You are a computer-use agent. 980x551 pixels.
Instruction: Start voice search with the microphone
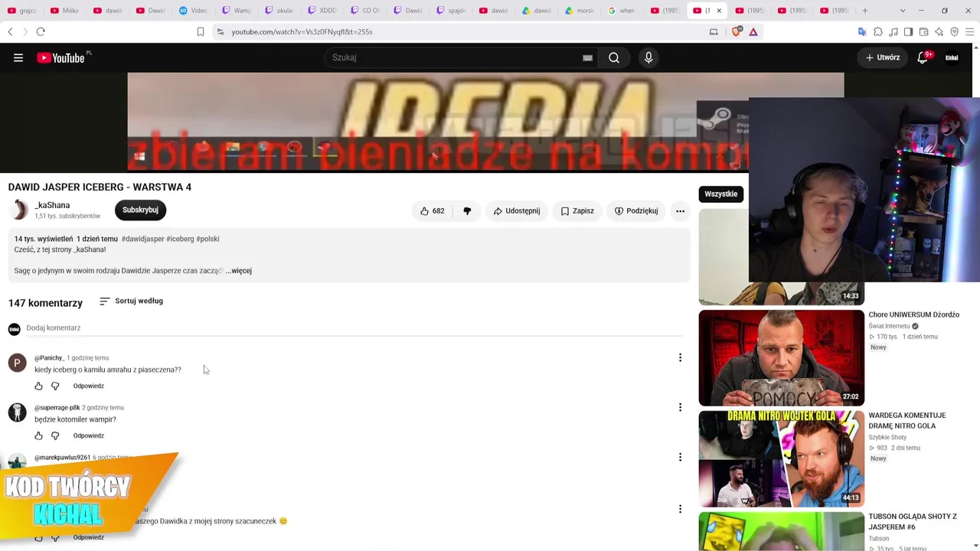[648, 57]
